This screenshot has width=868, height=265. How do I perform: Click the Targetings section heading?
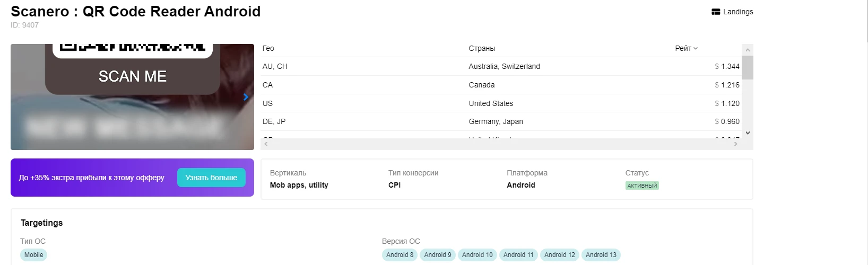(x=41, y=223)
